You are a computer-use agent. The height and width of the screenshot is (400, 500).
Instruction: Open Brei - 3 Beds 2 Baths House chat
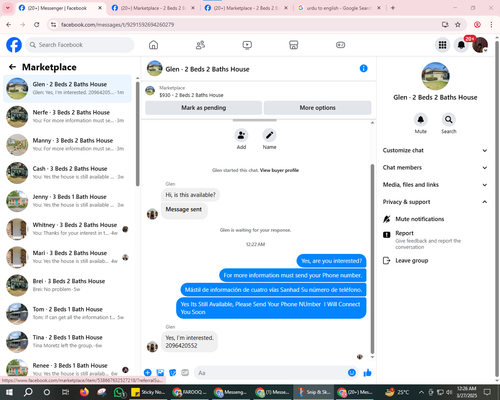(67, 285)
